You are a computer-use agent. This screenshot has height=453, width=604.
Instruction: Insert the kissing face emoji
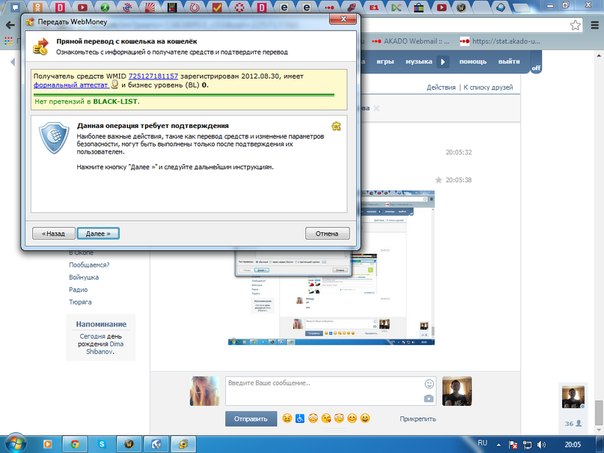tap(326, 418)
